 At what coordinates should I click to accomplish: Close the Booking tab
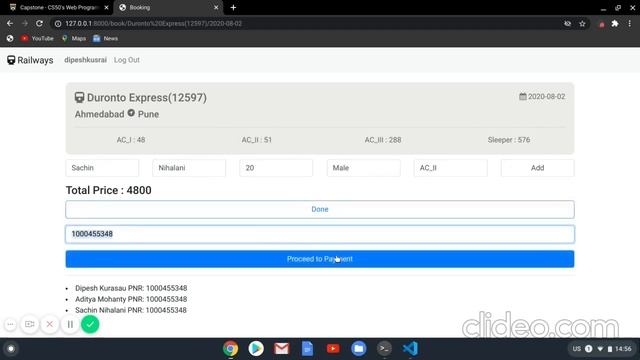(x=216, y=7)
